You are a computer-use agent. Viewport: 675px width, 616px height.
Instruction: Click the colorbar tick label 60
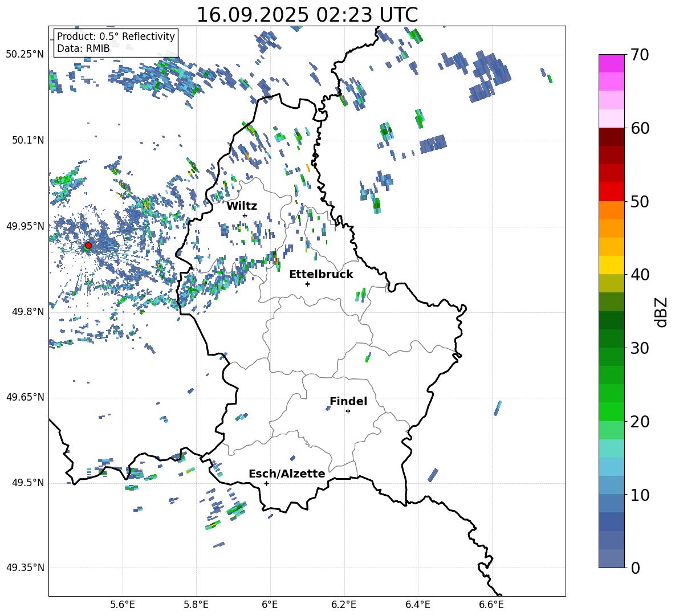coord(640,128)
